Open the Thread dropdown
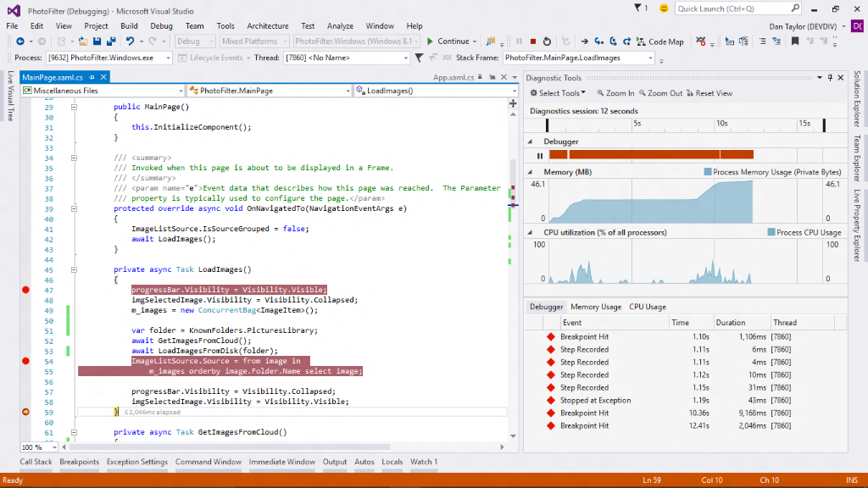 347,58
